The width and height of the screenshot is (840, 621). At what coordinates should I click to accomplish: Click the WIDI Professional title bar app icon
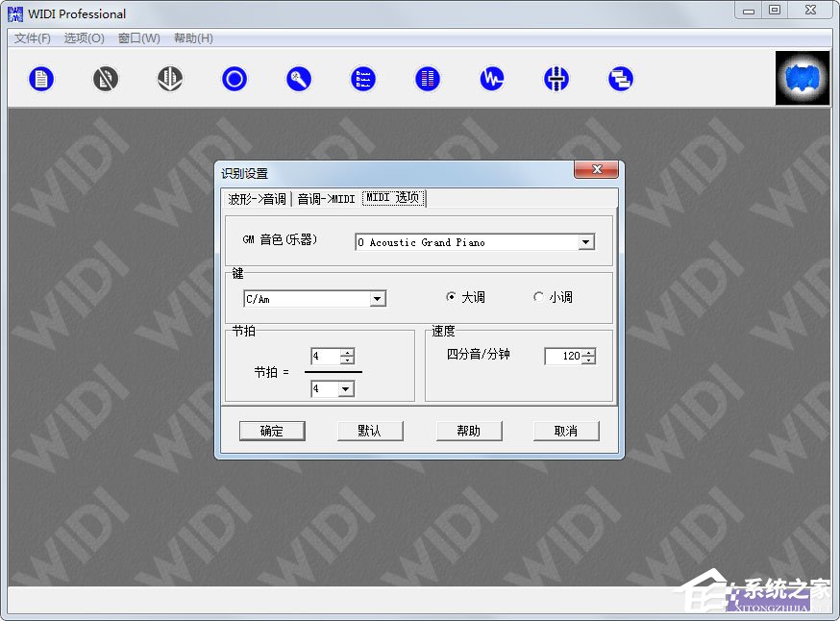coord(15,13)
